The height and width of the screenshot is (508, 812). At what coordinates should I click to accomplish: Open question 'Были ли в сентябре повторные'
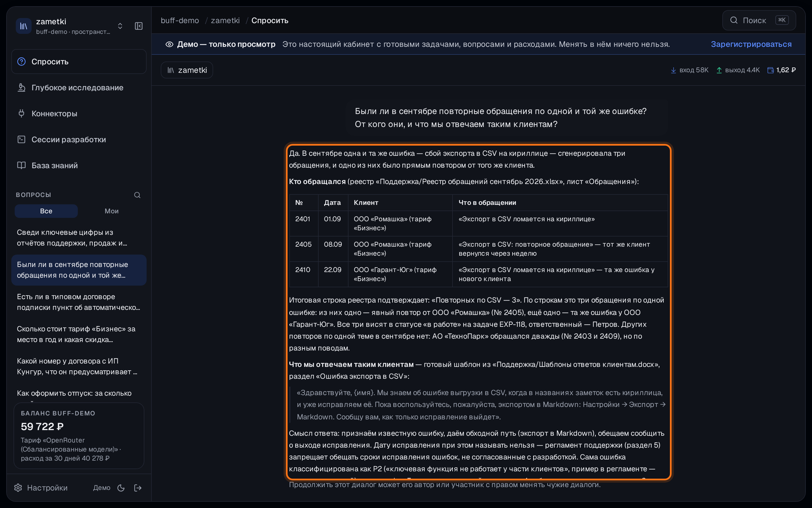(79, 270)
